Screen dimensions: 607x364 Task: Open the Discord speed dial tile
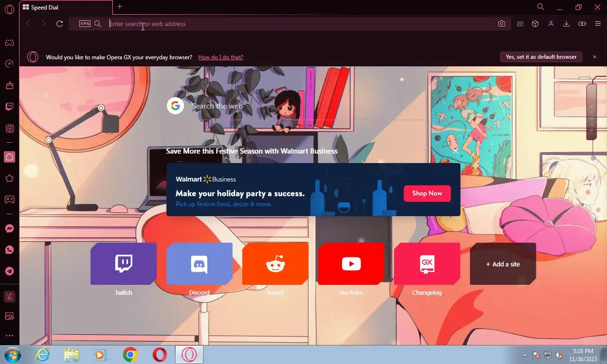tap(199, 264)
